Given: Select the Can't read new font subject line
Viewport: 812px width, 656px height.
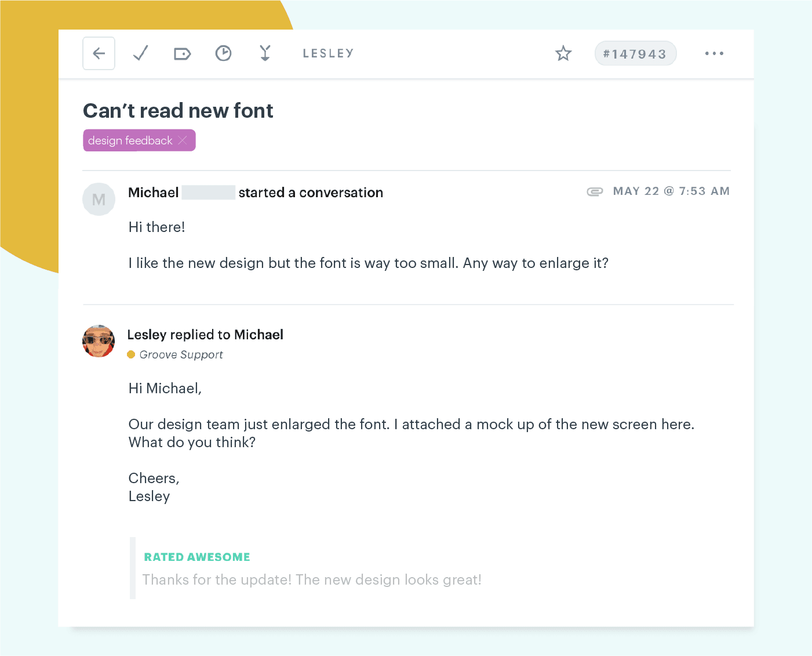Looking at the screenshot, I should (178, 110).
